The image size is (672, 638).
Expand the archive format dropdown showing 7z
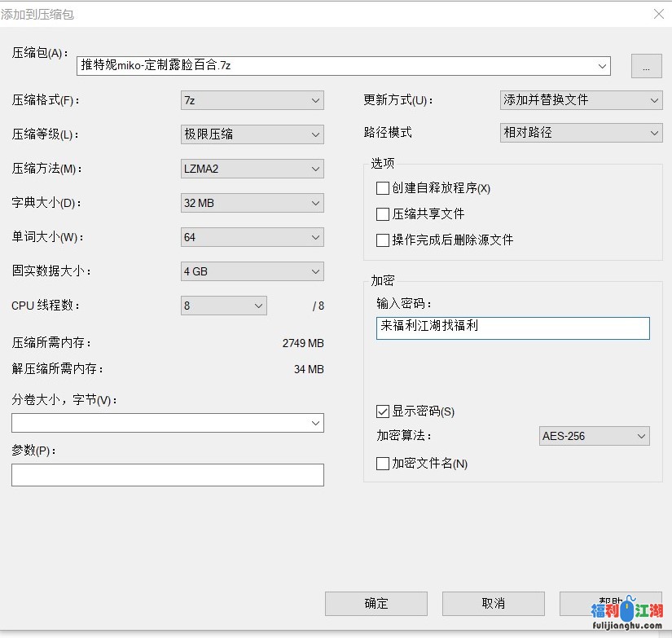click(x=252, y=100)
